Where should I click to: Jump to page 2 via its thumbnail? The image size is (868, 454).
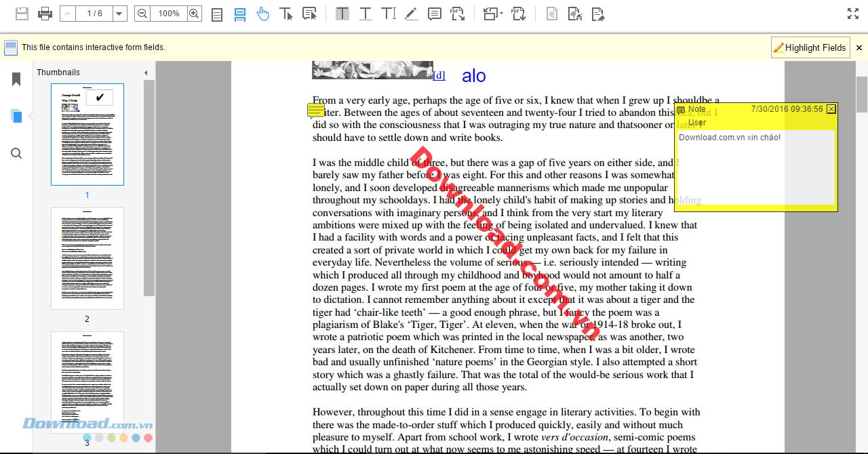87,257
